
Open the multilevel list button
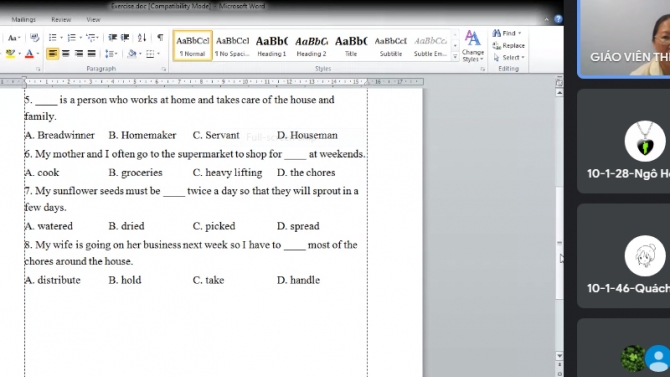91,38
